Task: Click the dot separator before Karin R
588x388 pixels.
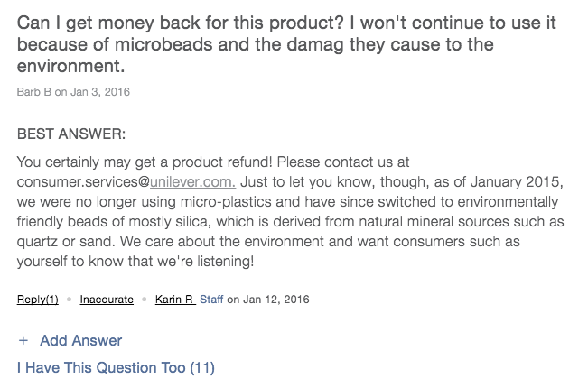Action: point(145,300)
